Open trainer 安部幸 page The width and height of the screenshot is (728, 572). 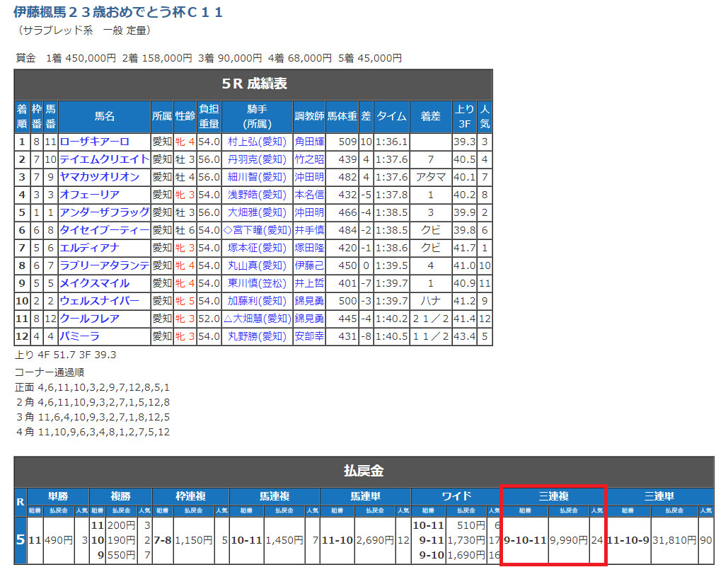[309, 336]
